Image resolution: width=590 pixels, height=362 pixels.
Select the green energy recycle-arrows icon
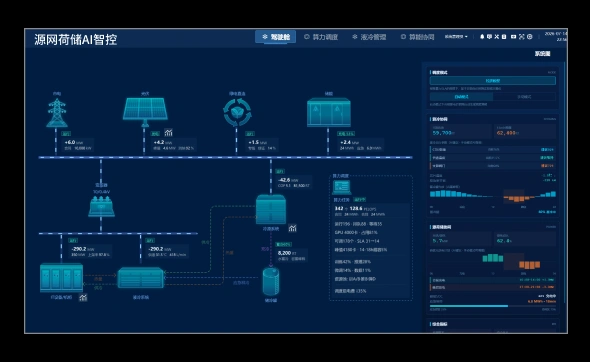click(x=237, y=112)
